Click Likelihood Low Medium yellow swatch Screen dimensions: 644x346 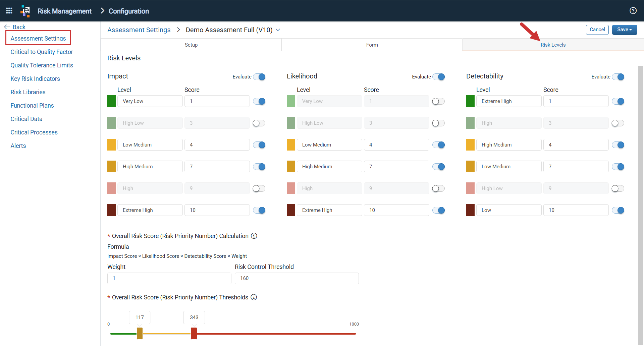click(x=291, y=145)
